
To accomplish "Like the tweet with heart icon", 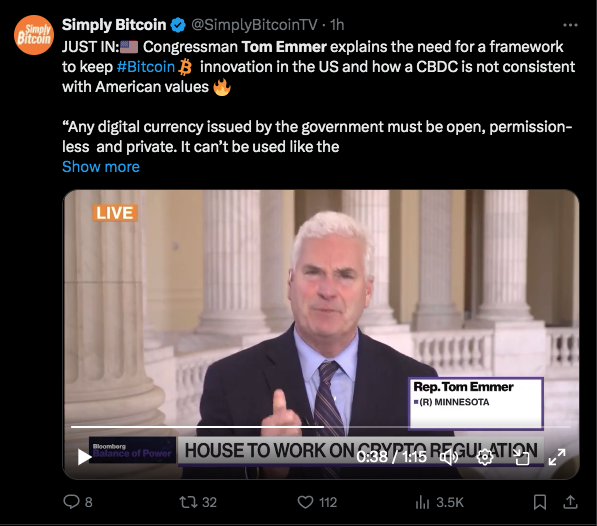I will pyautogui.click(x=305, y=502).
